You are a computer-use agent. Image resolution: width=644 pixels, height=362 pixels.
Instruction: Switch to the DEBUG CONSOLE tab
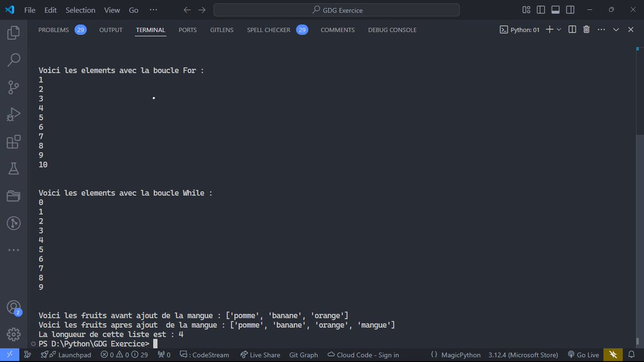392,30
